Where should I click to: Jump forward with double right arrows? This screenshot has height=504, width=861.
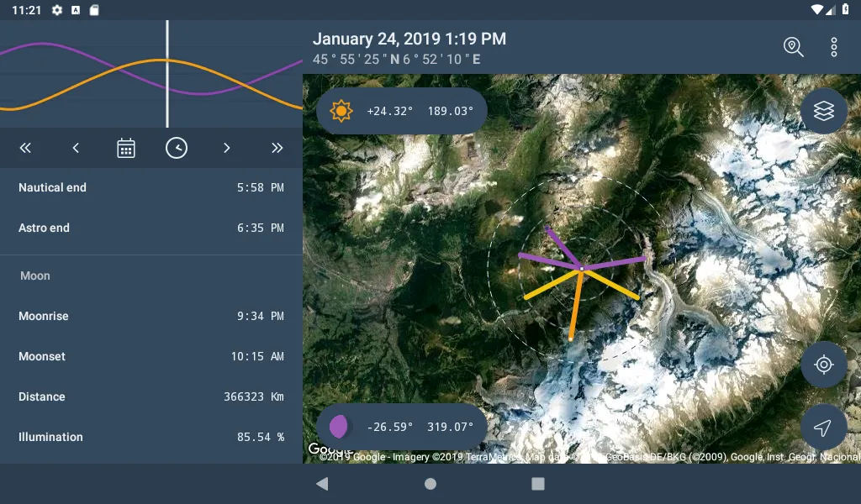click(x=277, y=148)
